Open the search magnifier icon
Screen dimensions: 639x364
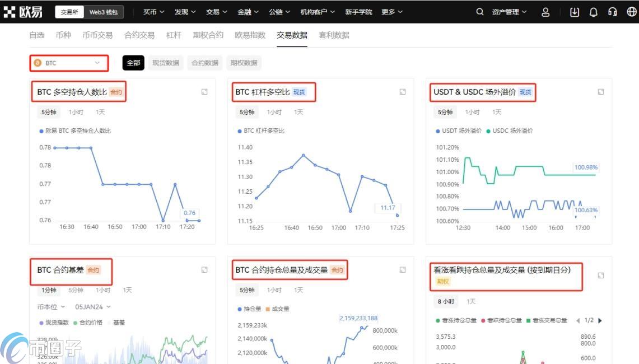pyautogui.click(x=479, y=12)
